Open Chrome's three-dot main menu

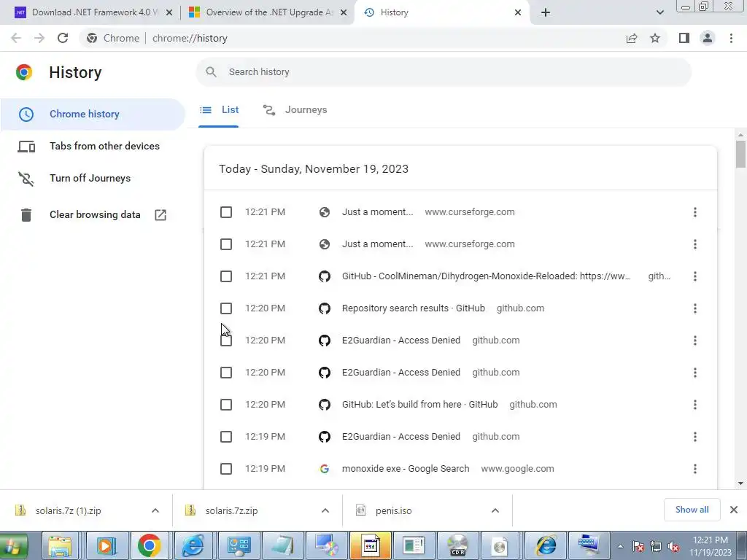click(x=731, y=38)
